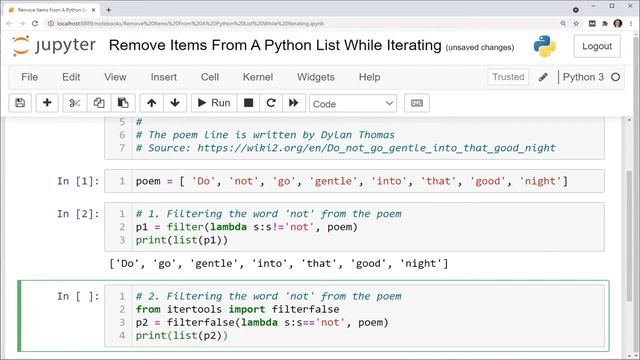Rename notebook via its title text
Screen dimensions: 640x360
click(x=275, y=45)
